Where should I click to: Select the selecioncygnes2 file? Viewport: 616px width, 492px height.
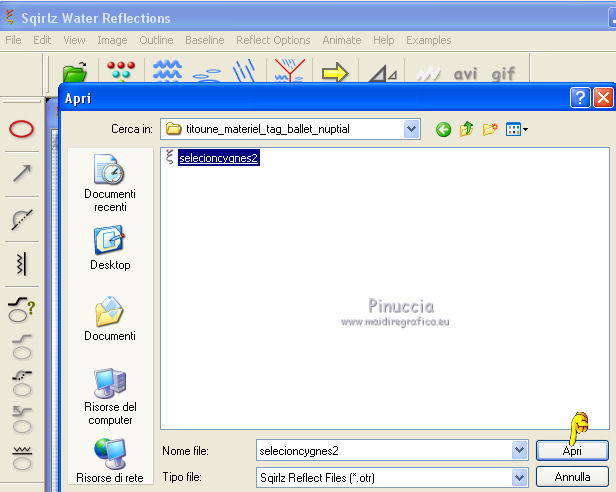pyautogui.click(x=218, y=158)
